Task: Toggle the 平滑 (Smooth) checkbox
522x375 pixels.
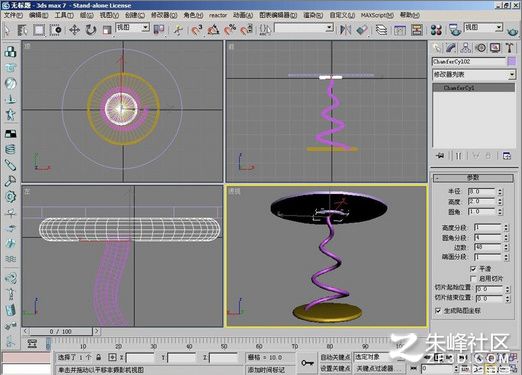Action: 473,269
